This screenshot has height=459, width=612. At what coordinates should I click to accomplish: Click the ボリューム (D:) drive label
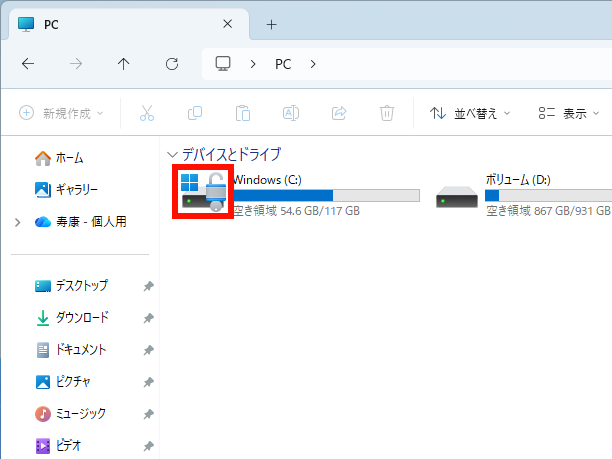(x=518, y=180)
